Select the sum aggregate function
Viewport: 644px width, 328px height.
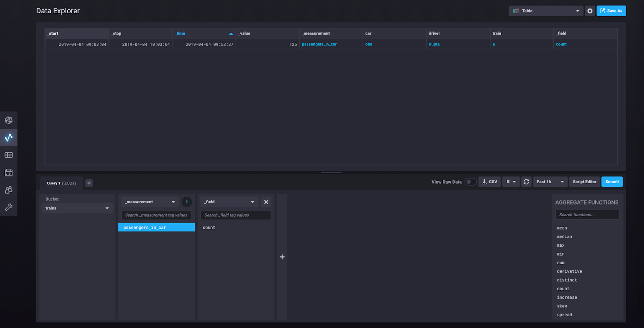pyautogui.click(x=561, y=262)
